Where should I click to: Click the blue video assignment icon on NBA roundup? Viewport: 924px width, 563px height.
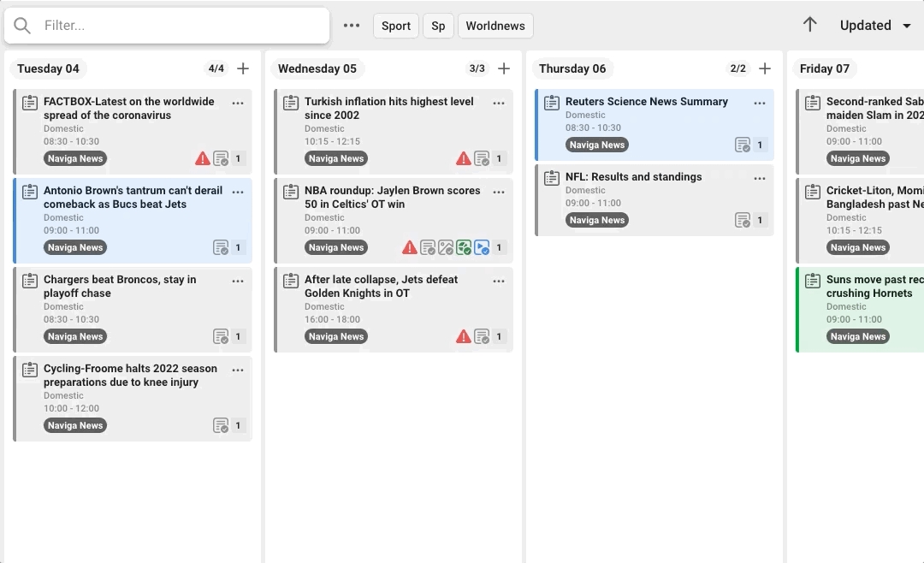(x=482, y=247)
